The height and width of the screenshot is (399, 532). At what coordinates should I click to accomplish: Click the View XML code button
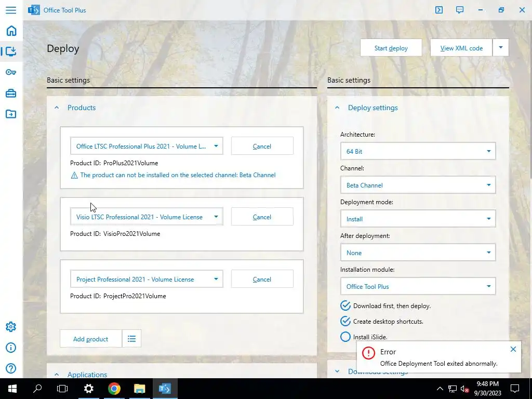click(461, 47)
